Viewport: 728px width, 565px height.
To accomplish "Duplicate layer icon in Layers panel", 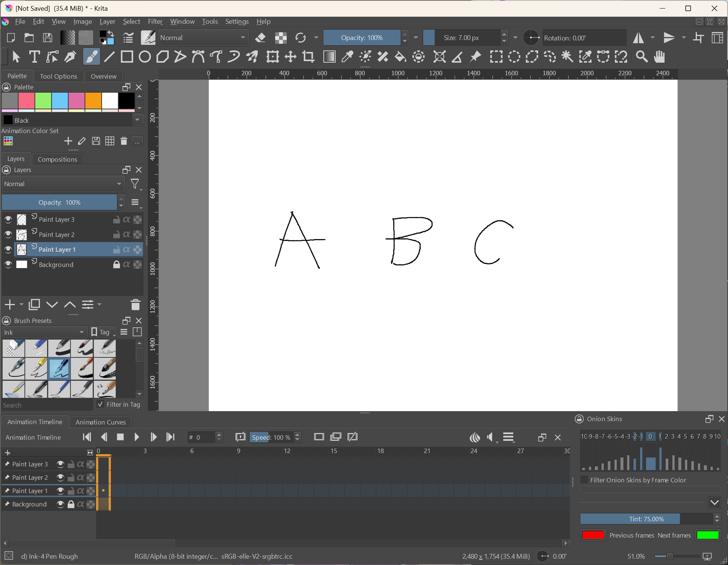I will click(34, 305).
